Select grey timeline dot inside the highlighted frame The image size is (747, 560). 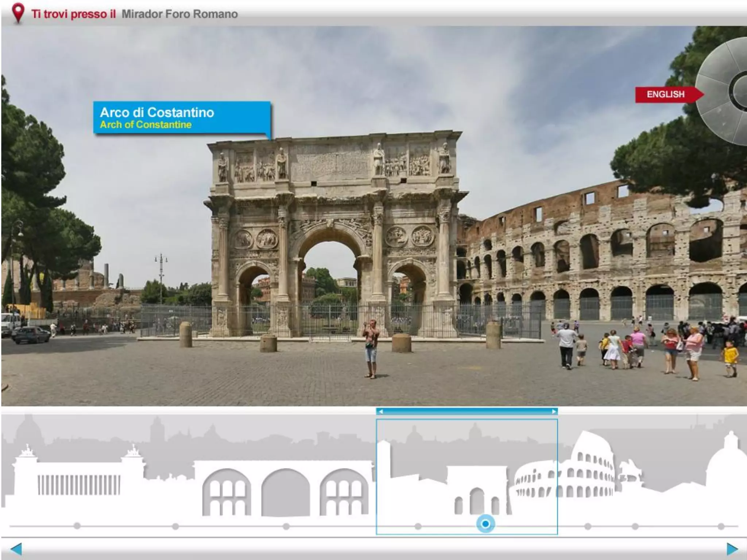418,526
